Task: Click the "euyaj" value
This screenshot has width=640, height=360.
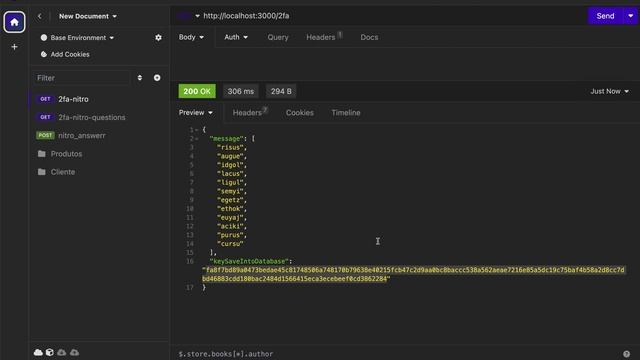Action: tap(230, 218)
